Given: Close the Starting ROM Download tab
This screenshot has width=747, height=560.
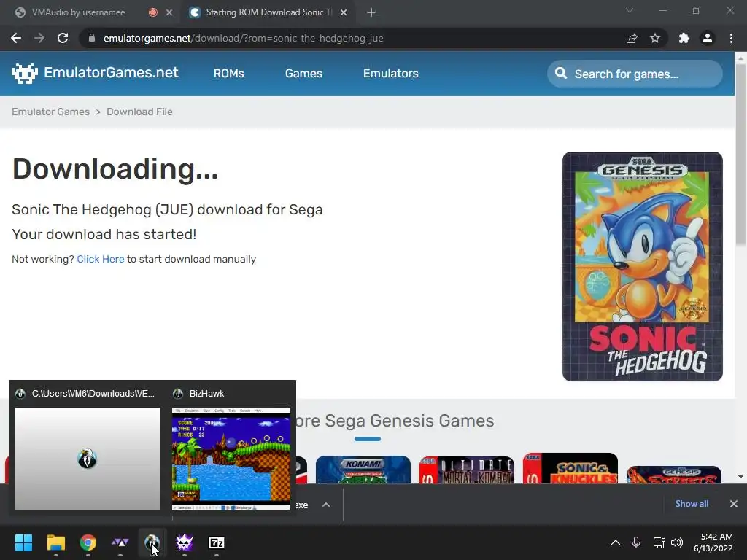Looking at the screenshot, I should (344, 12).
